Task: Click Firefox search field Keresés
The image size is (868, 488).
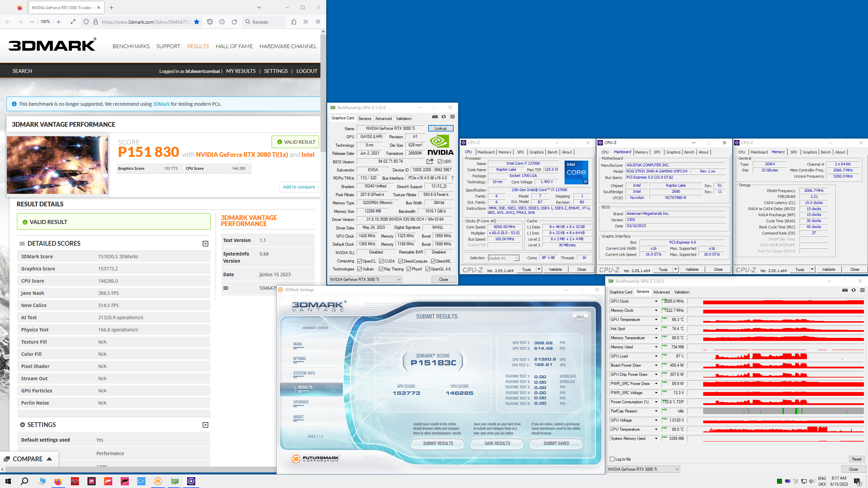Action: pyautogui.click(x=264, y=22)
